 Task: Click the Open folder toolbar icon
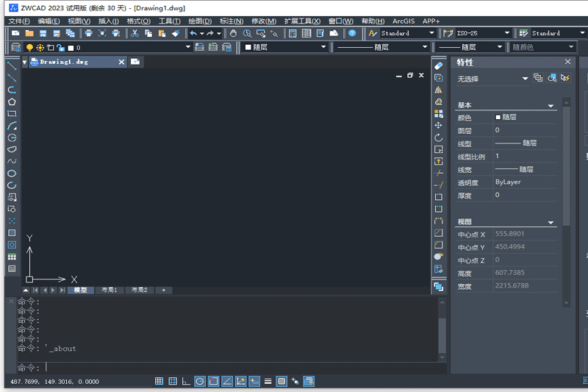pos(29,33)
